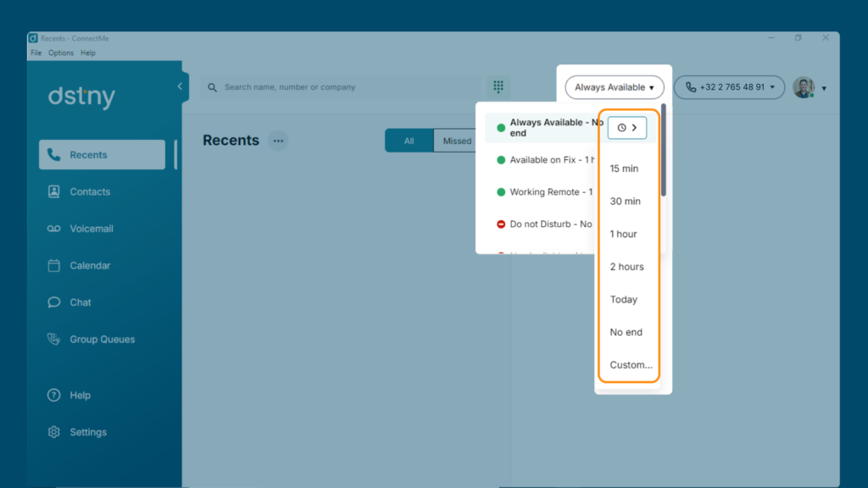Viewport: 868px width, 488px height.
Task: Select the Working Remote status
Action: [x=544, y=192]
